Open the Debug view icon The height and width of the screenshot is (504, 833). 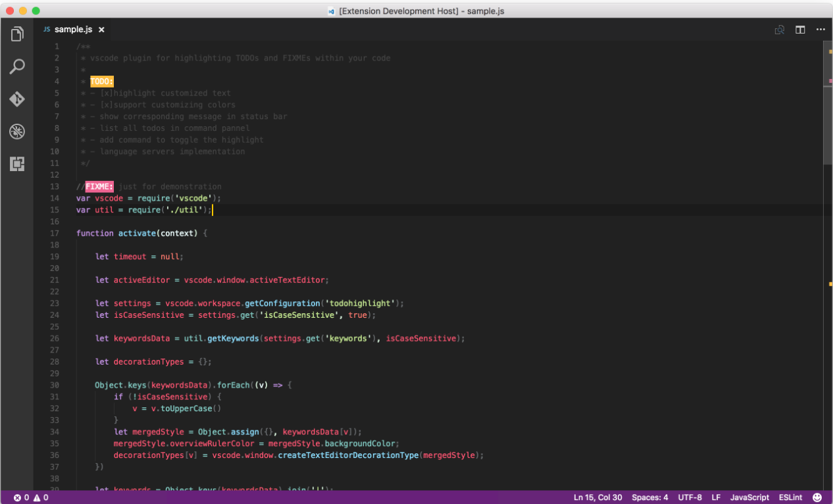(x=17, y=132)
